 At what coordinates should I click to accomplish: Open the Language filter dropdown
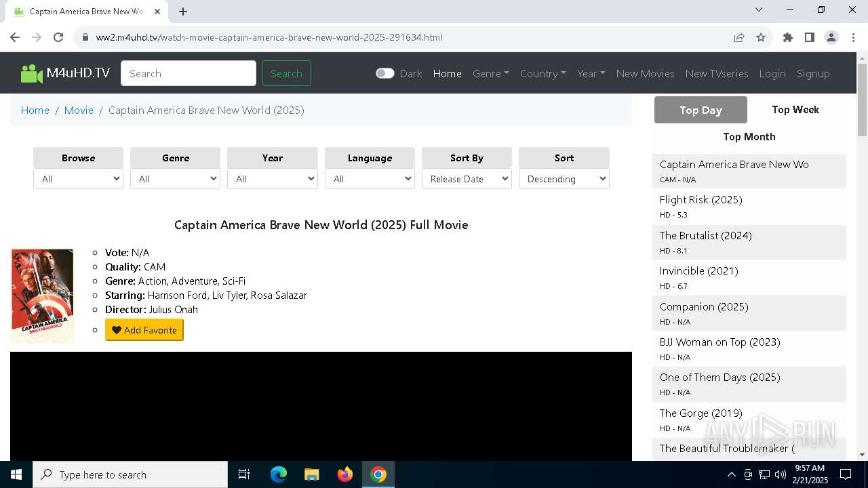tap(370, 179)
